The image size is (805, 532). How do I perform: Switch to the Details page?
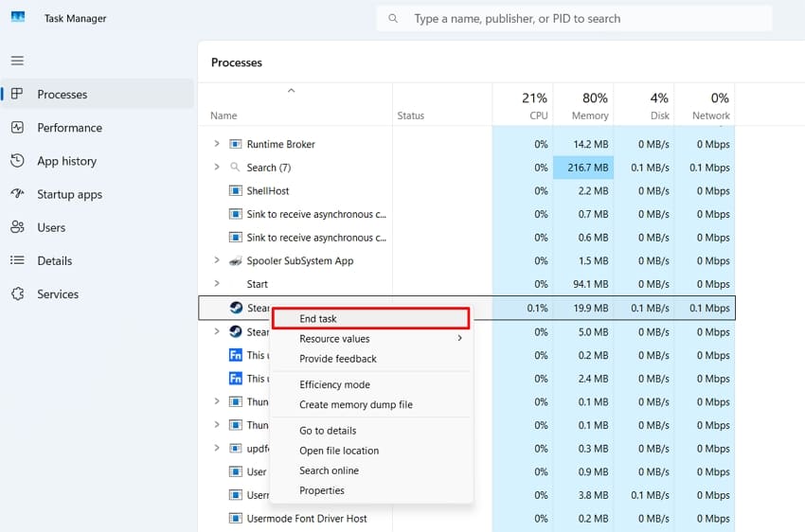tap(98, 260)
